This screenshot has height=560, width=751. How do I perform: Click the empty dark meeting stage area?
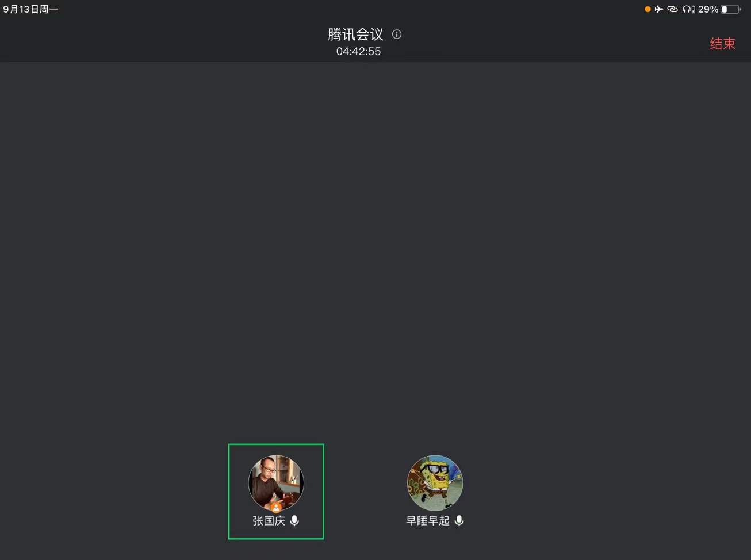pyautogui.click(x=375, y=247)
